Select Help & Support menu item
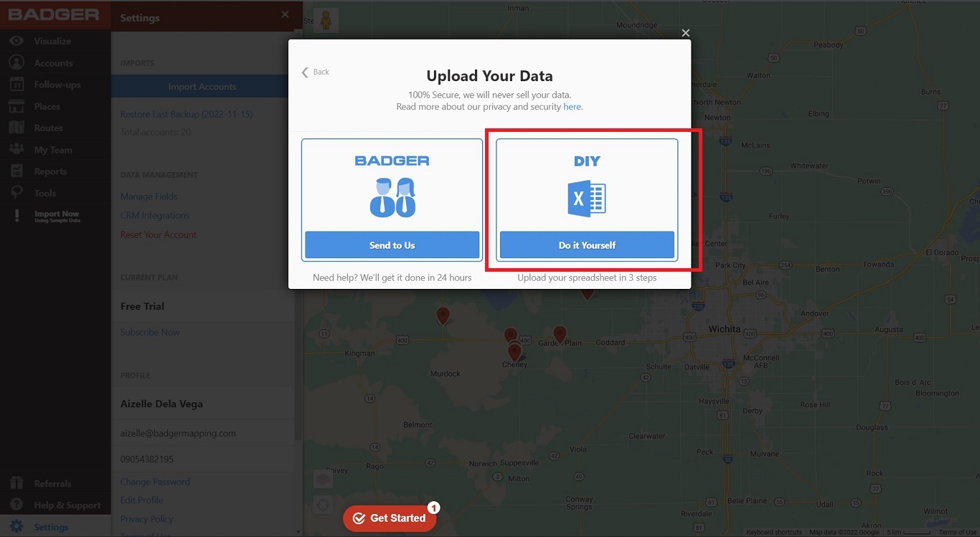 67,505
